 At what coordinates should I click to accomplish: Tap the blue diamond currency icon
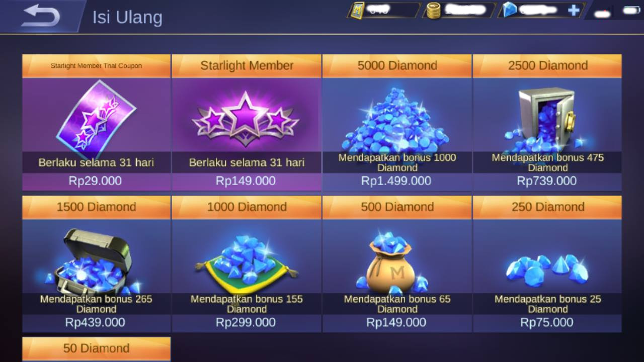(x=509, y=10)
